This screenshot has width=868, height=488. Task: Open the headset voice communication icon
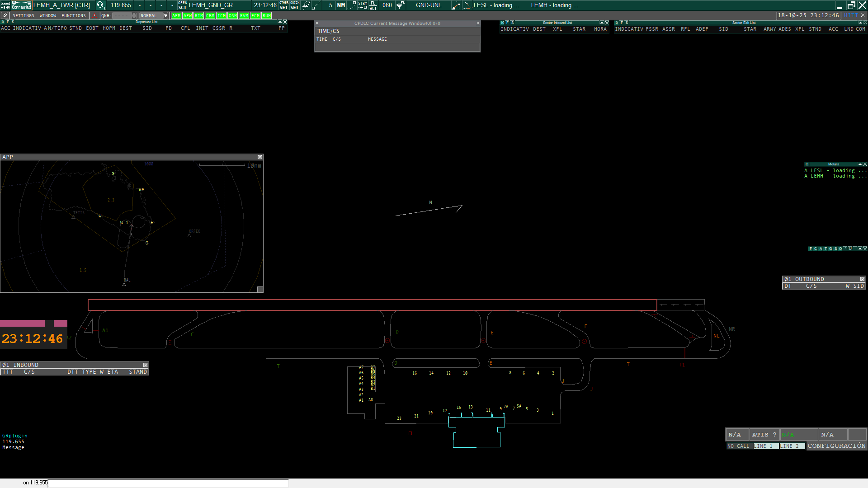tap(100, 5)
